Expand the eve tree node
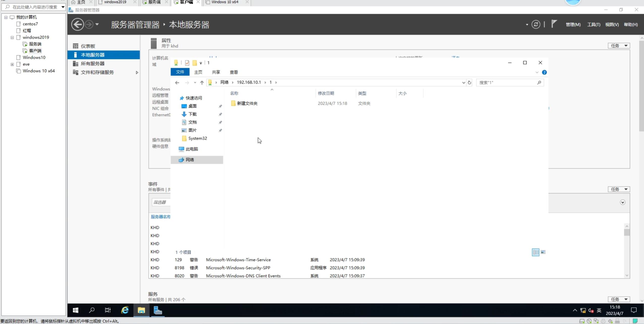The height and width of the screenshot is (324, 644). (12, 64)
